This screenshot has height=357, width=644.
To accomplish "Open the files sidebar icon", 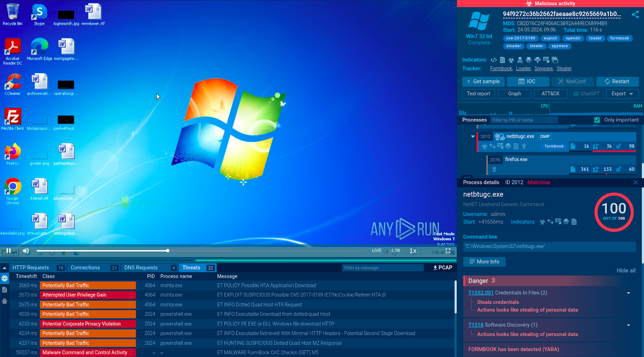I will point(4,289).
